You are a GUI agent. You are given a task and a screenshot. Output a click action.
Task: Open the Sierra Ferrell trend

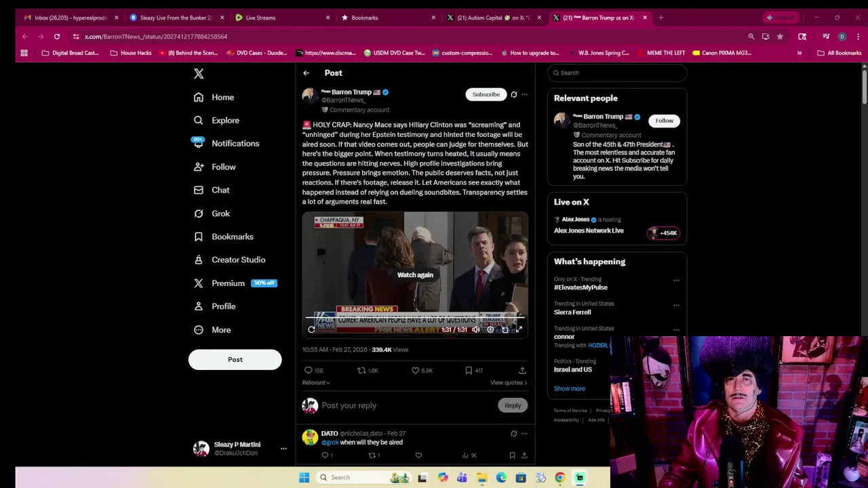pos(572,312)
